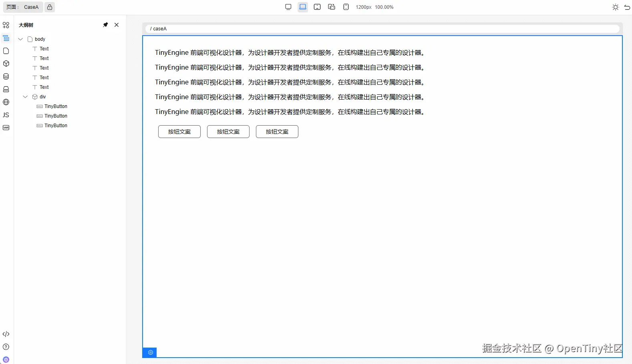This screenshot has height=364, width=632.
Task: Open the data source icon in sidebar
Action: (x=6, y=76)
